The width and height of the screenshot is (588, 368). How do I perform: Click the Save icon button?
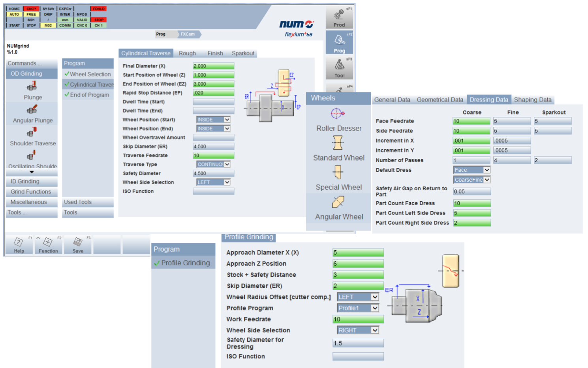click(x=78, y=245)
